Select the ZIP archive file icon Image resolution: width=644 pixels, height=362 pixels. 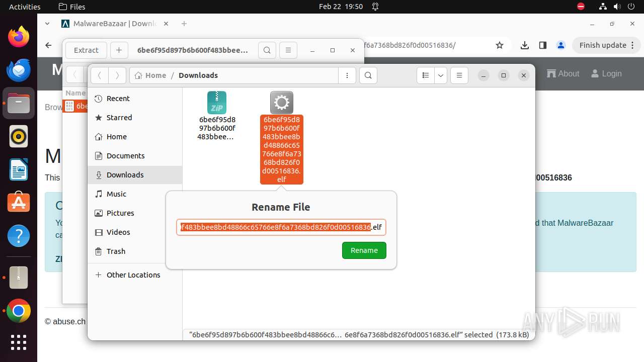tap(217, 103)
